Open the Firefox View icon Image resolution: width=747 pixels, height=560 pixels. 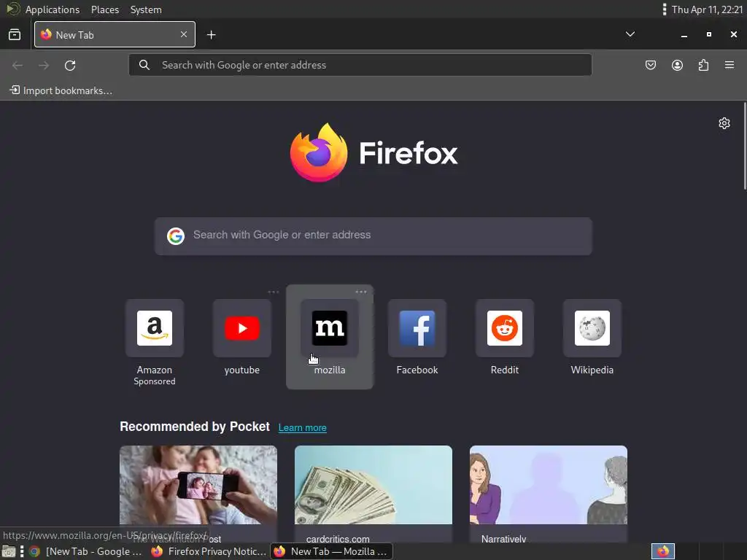15,35
